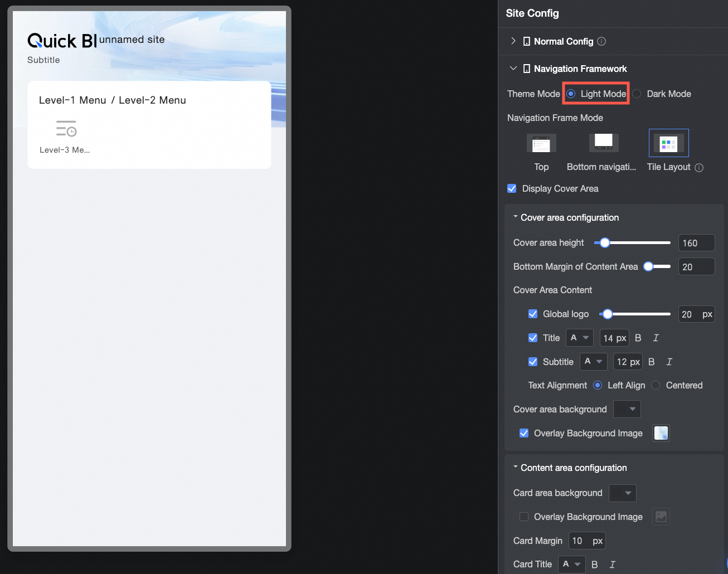
Task: Uncheck the Global logo checkbox
Action: coord(533,314)
